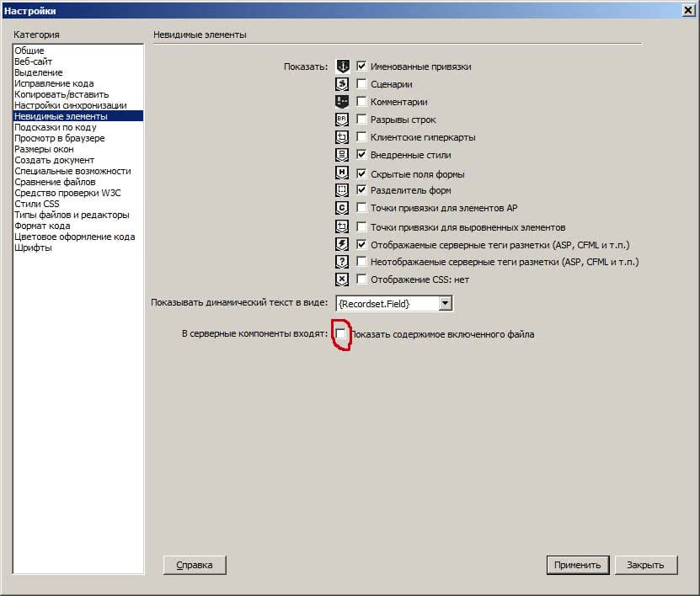700x596 pixels.
Task: Click the question mark non-visual server tag icon
Action: tap(342, 262)
